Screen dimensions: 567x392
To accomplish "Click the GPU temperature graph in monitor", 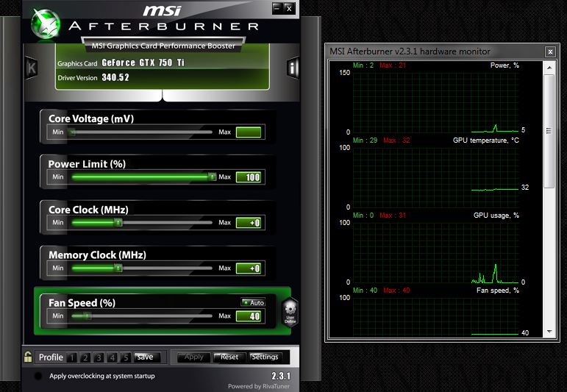I will click(436, 177).
